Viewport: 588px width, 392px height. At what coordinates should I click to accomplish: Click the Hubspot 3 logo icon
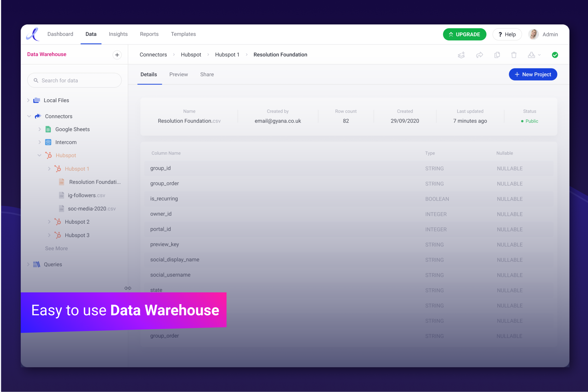[x=58, y=235]
